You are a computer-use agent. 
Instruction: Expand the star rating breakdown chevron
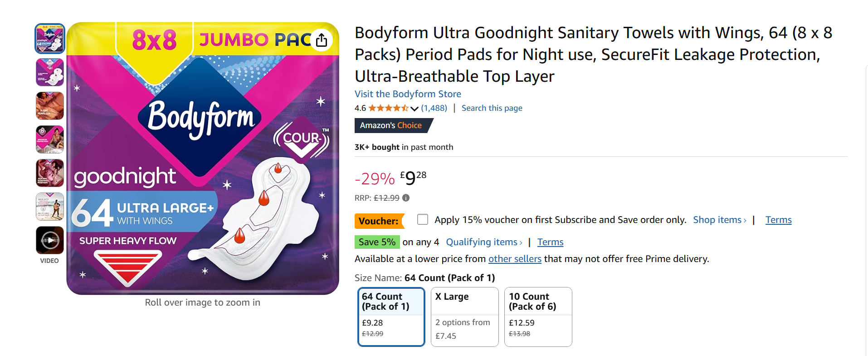(x=414, y=109)
